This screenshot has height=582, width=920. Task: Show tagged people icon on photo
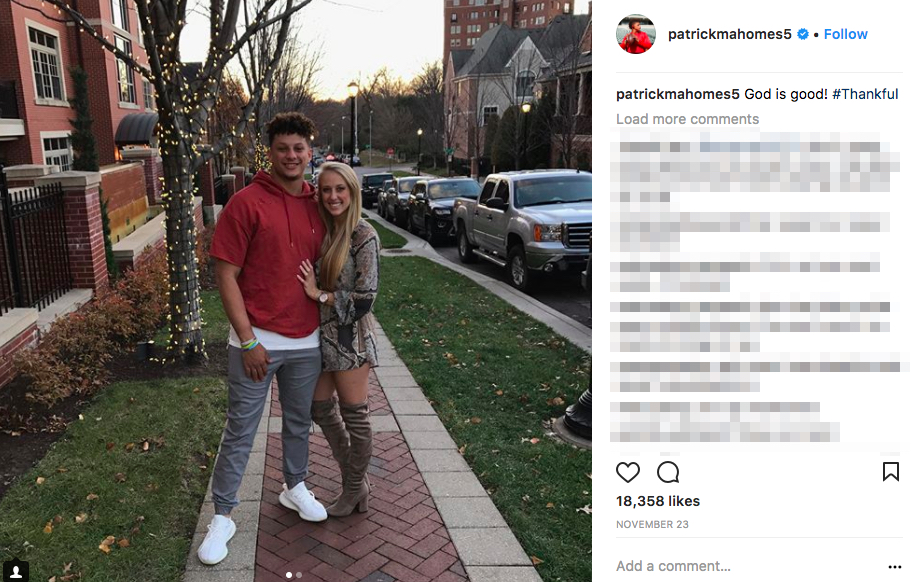point(16,571)
